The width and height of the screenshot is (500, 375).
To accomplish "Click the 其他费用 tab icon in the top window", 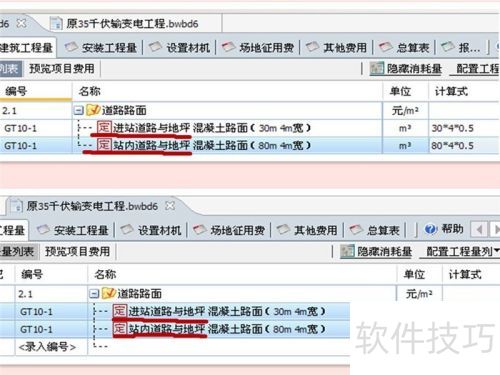I will 312,47.
